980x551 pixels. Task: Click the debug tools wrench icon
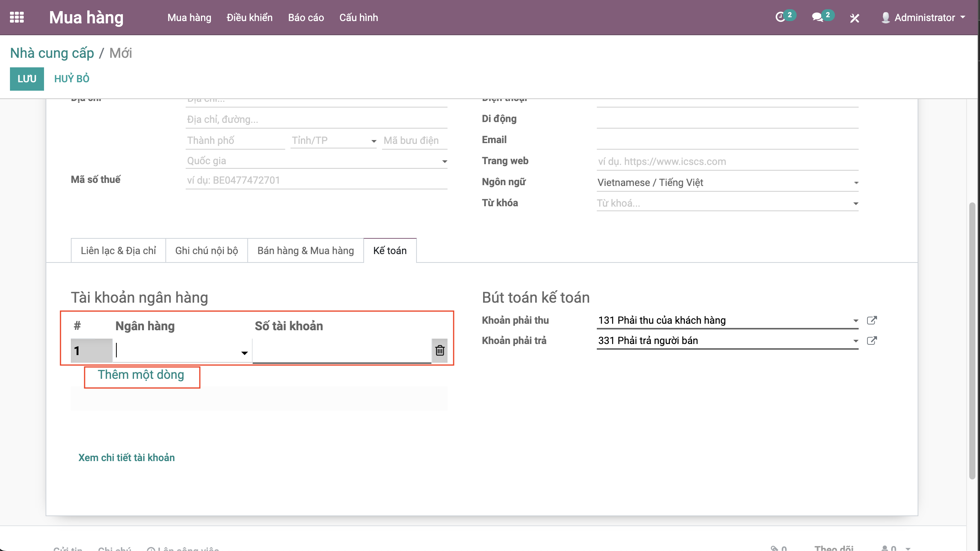[854, 18]
